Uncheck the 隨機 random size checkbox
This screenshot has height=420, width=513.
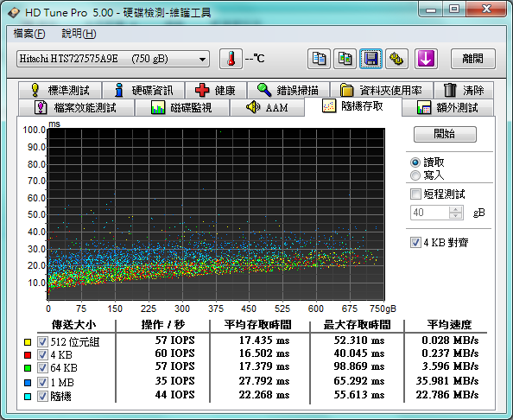click(x=42, y=397)
